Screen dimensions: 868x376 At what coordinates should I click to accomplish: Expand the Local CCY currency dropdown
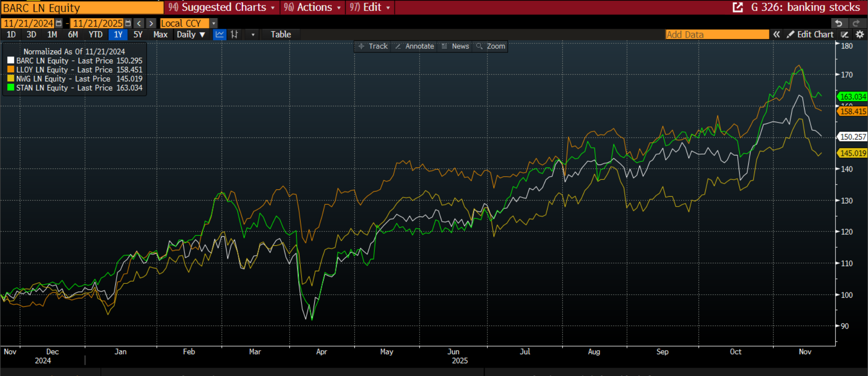[x=214, y=23]
